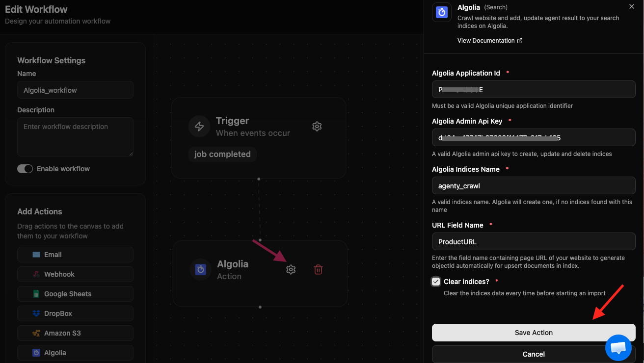The width and height of the screenshot is (644, 363).
Task: Choose DropBox action from list
Action: 75,313
